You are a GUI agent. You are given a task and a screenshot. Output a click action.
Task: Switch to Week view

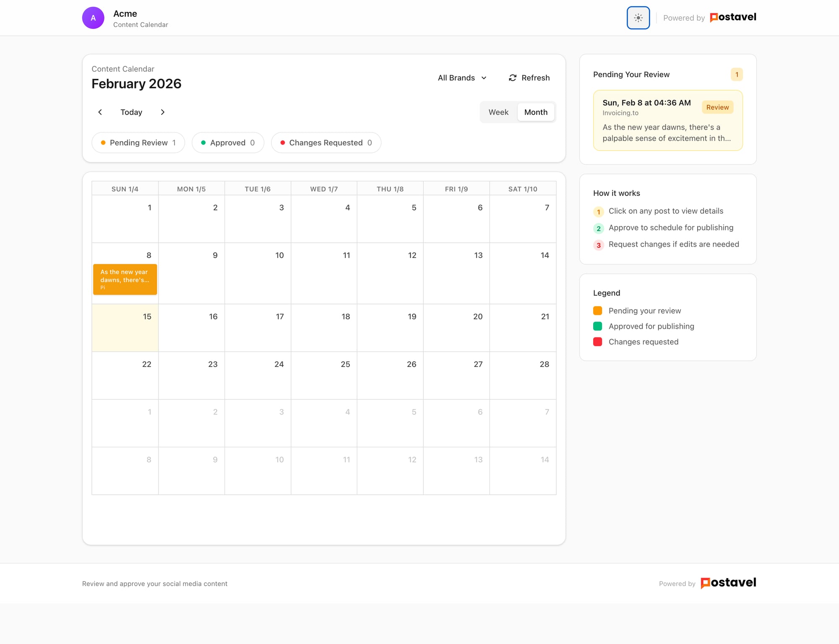(498, 112)
